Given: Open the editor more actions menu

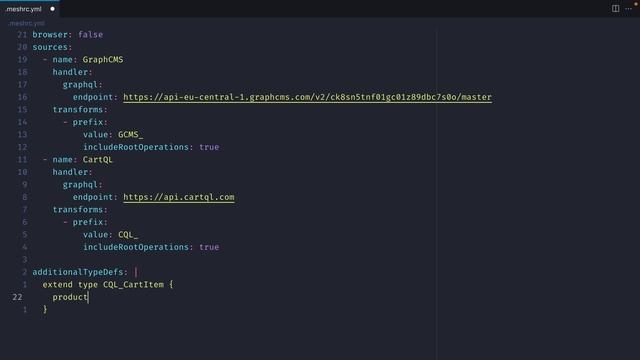Looking at the screenshot, I should 628,9.
